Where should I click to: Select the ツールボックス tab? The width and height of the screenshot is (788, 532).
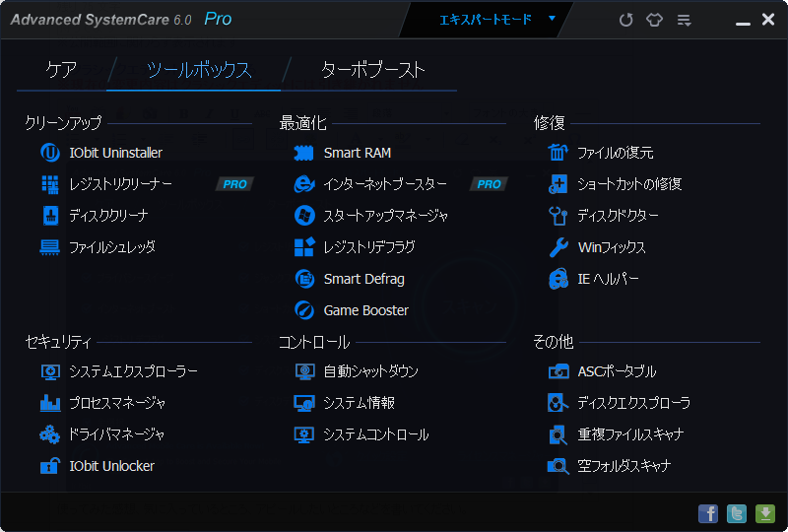(199, 70)
